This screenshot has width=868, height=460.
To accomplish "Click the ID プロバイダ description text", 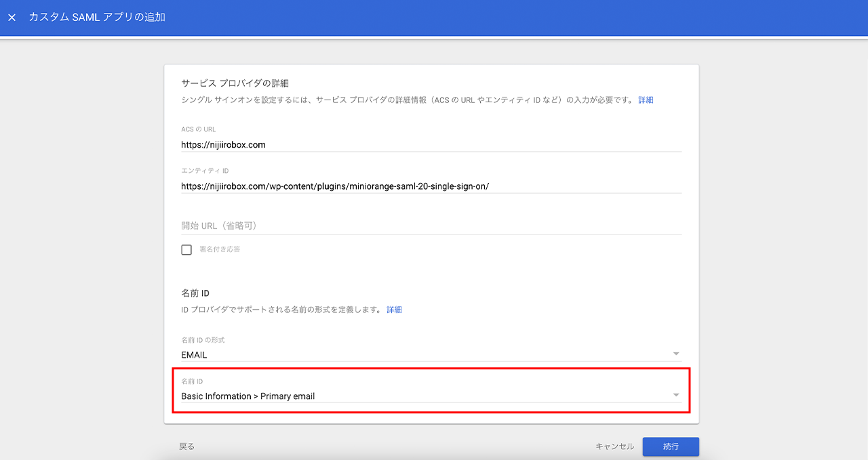I will click(x=281, y=310).
